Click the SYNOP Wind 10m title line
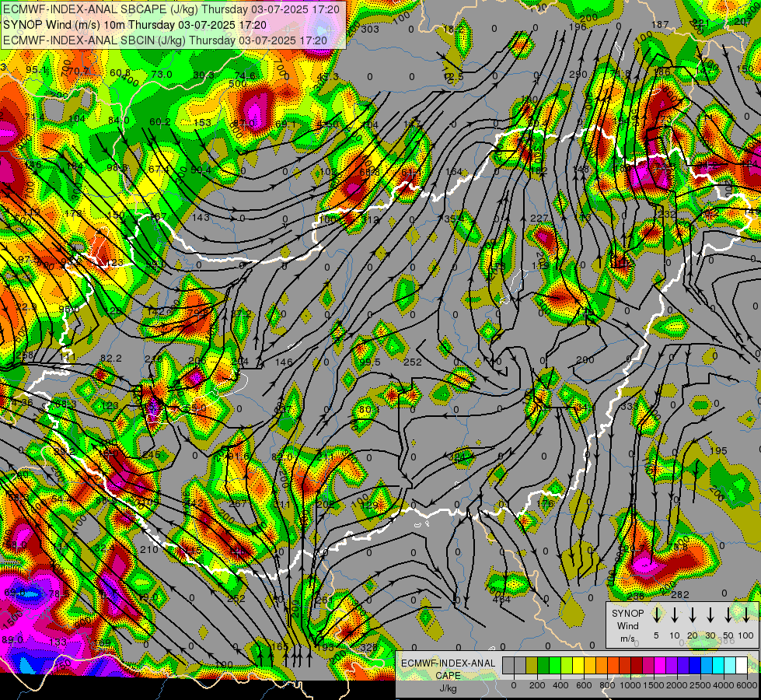761x700 pixels. (134, 25)
